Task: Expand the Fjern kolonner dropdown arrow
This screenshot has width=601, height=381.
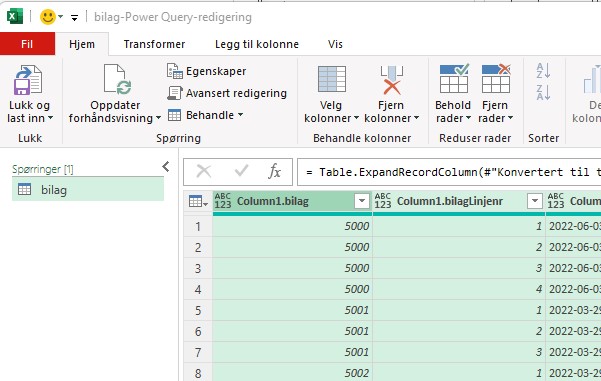Action: click(x=416, y=118)
